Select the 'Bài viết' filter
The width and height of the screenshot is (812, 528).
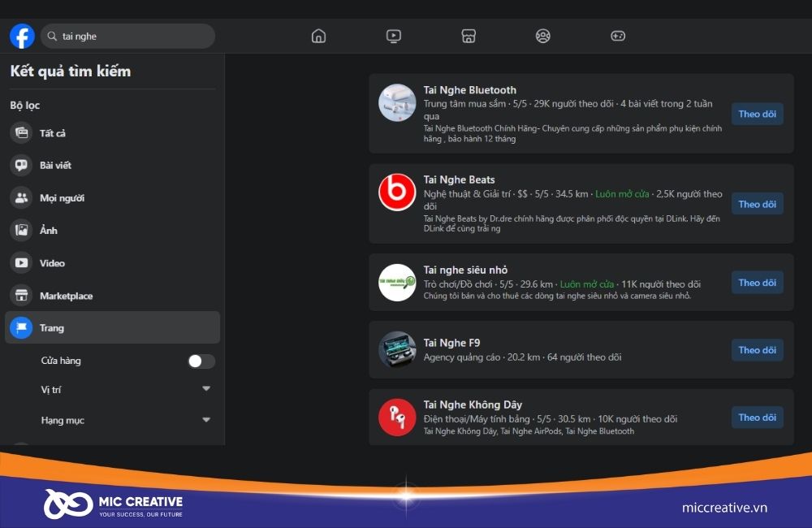click(x=112, y=165)
